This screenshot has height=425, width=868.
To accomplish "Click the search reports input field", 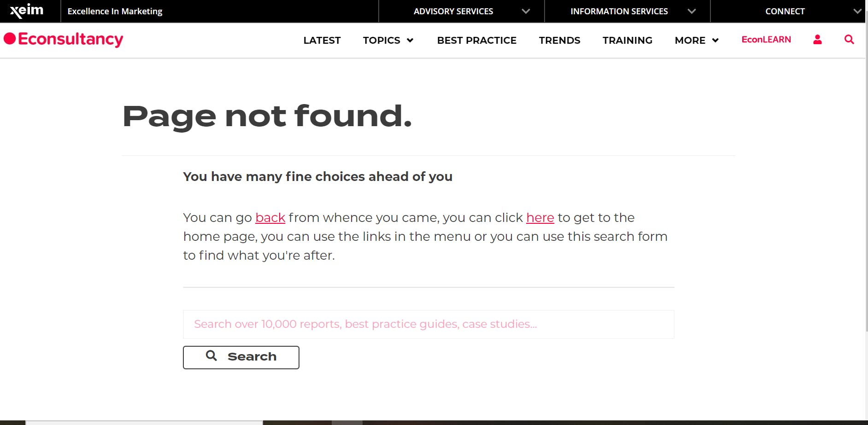I will pos(428,324).
